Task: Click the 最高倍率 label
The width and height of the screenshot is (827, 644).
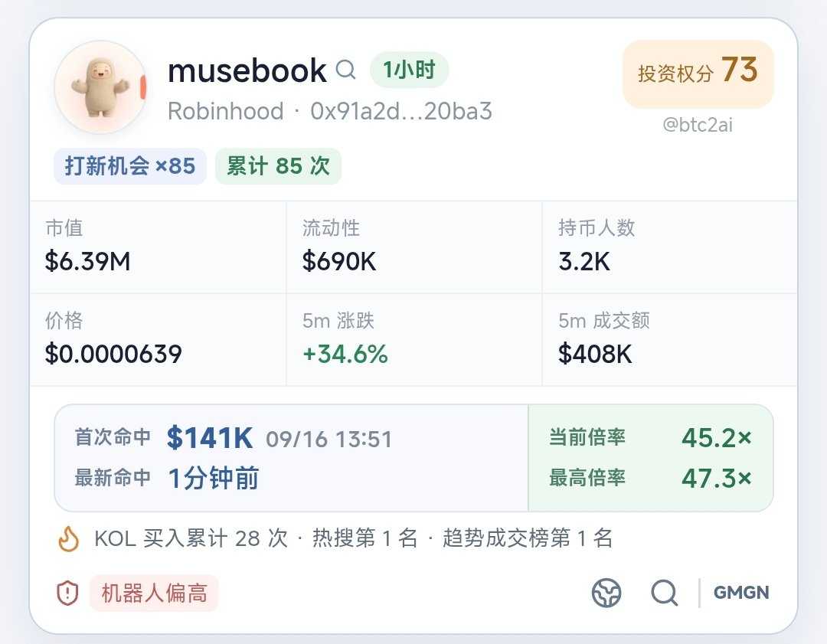Action: [x=587, y=478]
